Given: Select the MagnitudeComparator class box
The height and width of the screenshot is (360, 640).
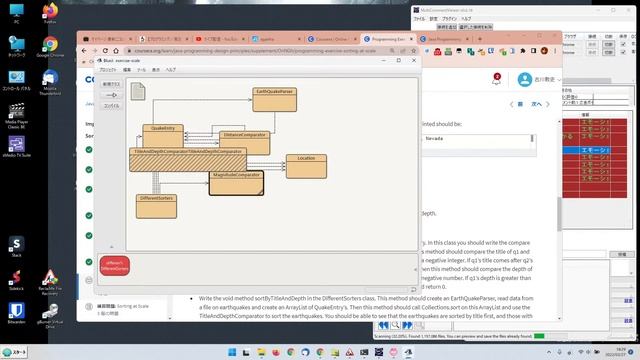Looking at the screenshot, I should pos(236,183).
